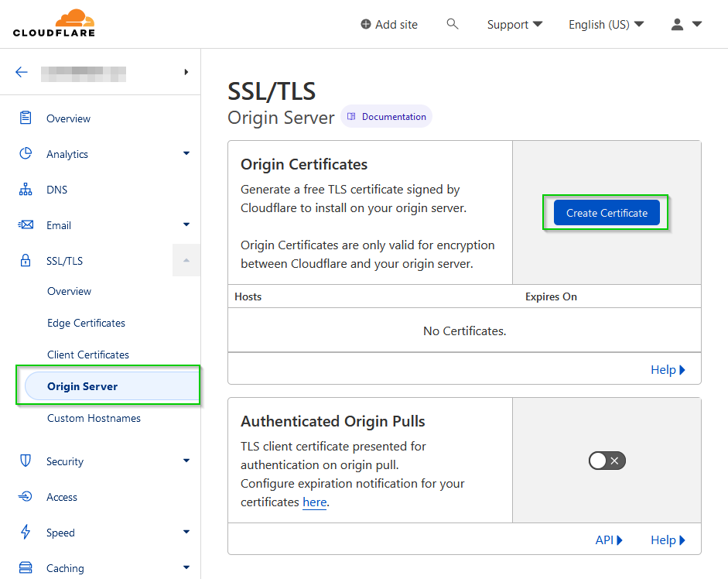Open the English (US) language dropdown

coord(606,25)
